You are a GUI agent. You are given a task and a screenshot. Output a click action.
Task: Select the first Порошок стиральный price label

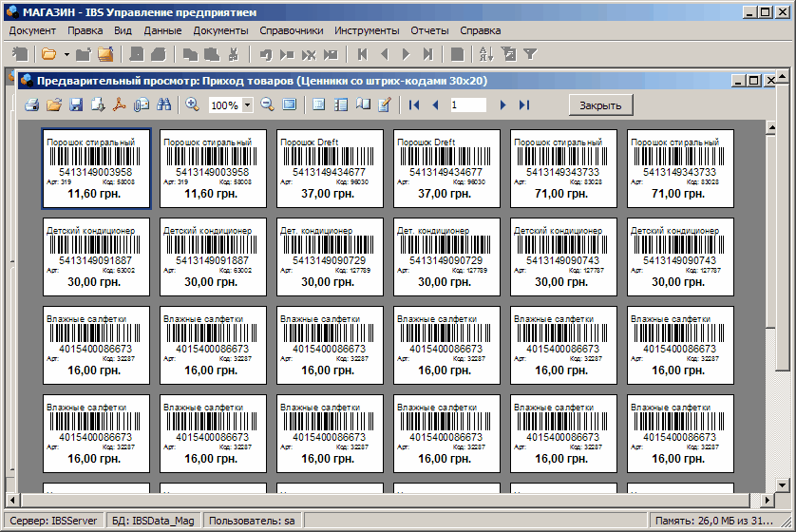97,169
